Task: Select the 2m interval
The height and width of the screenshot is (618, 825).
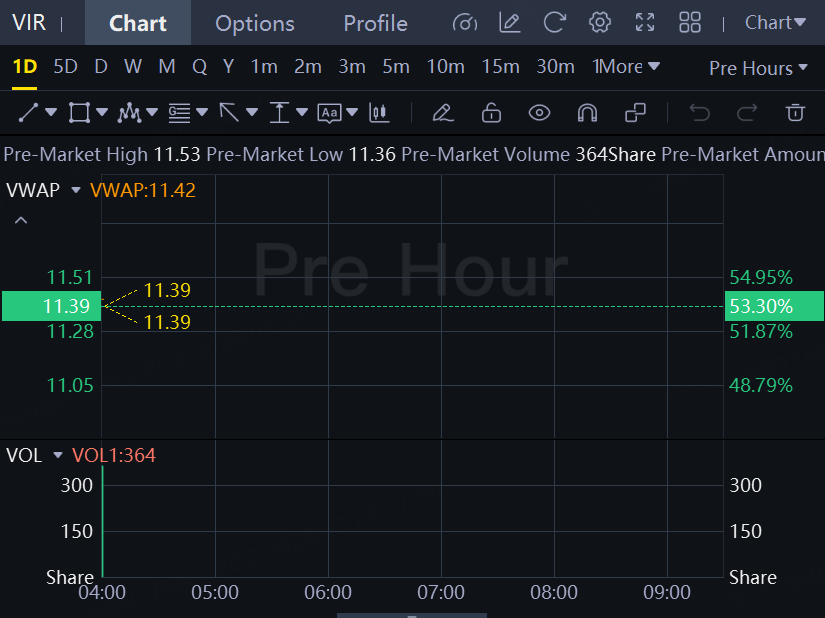Action: point(308,67)
